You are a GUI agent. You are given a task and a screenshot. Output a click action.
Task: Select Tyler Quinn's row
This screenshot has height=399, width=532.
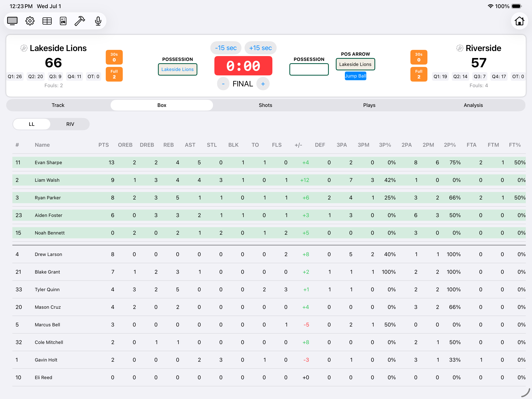(269, 289)
